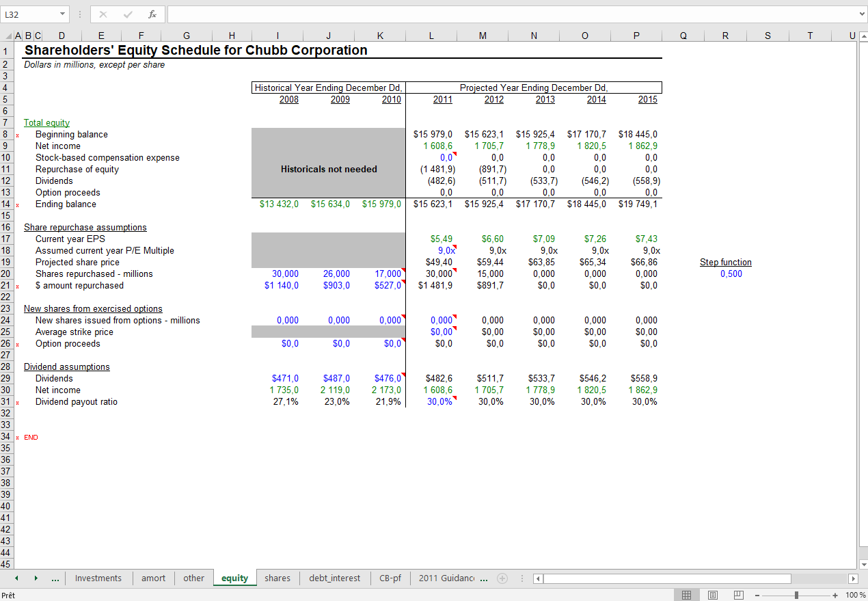The width and height of the screenshot is (868, 601).
Task: Click the zoom out minus button
Action: [757, 596]
